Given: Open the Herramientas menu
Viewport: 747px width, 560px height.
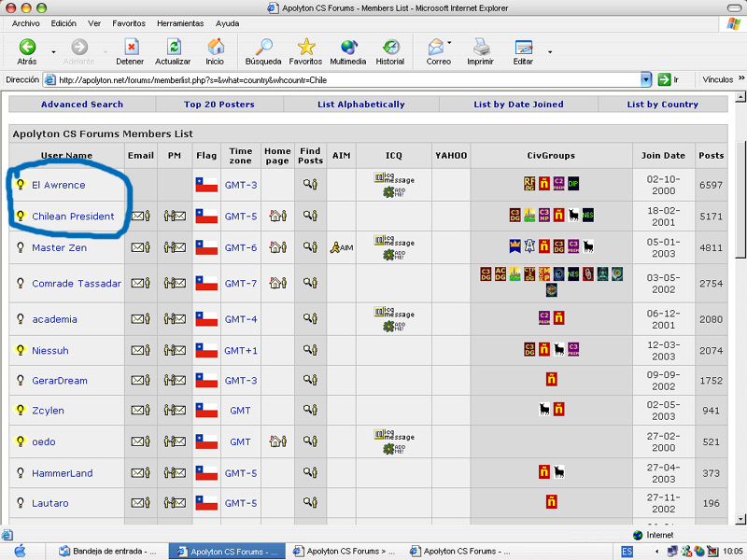Looking at the screenshot, I should tap(182, 22).
